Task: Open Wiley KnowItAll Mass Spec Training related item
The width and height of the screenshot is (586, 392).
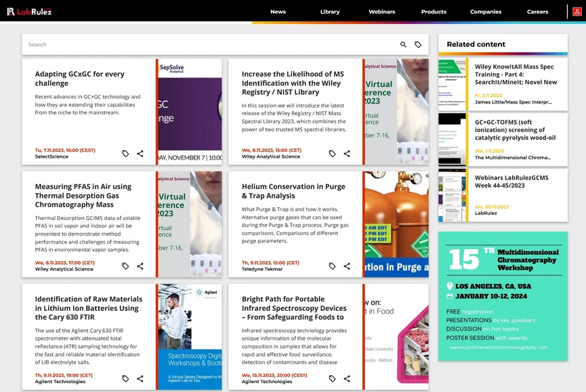Action: click(516, 74)
